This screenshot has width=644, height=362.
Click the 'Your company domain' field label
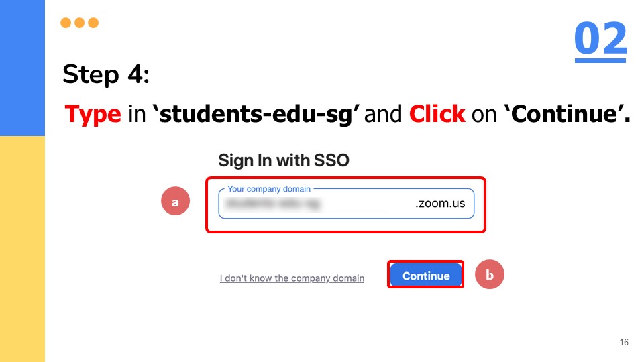(x=269, y=189)
